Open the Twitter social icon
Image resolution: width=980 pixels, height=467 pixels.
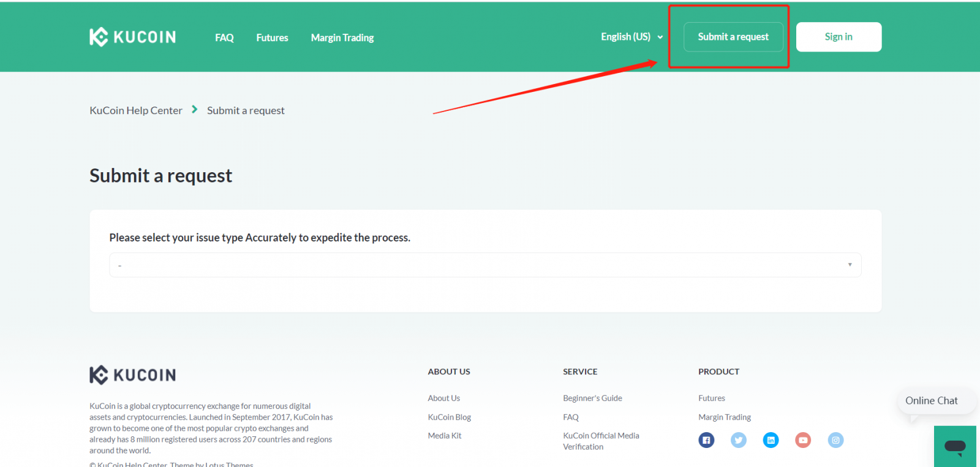pyautogui.click(x=739, y=440)
